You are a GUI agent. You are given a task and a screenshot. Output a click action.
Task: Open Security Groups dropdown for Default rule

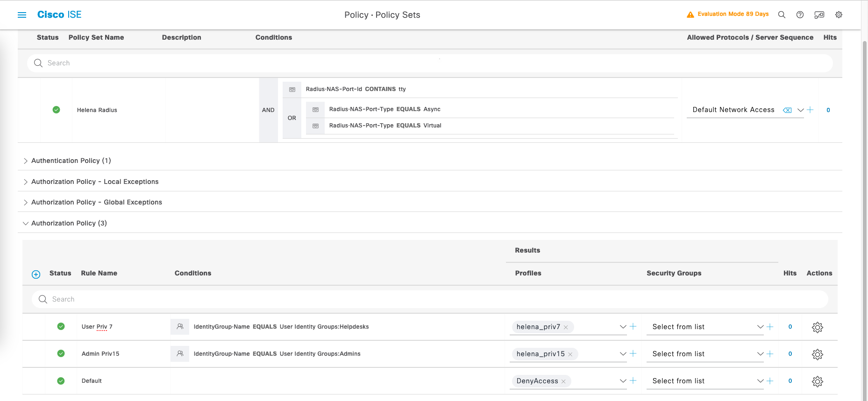tap(760, 381)
